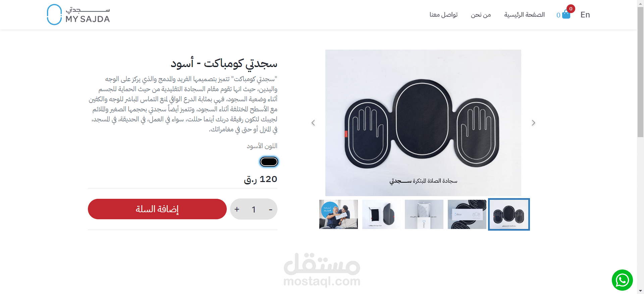
Task: Go to من نحن about page
Action: [x=481, y=15]
